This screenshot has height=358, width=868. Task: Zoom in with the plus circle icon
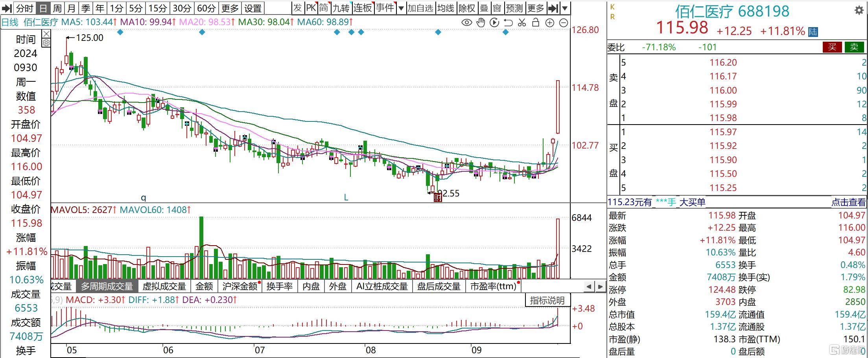(550, 23)
